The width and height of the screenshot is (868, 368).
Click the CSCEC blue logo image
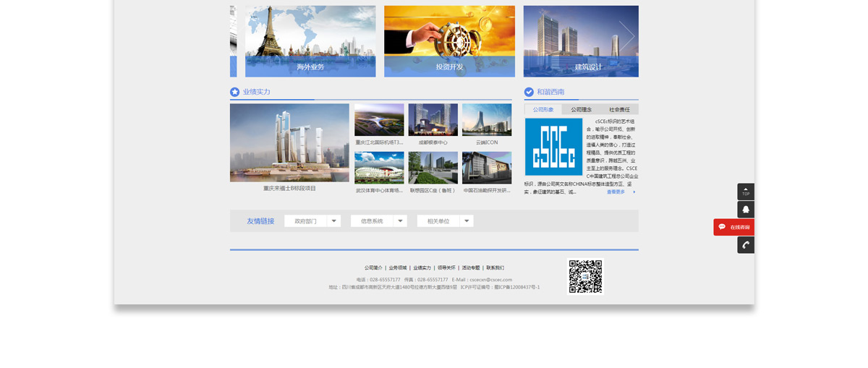click(x=553, y=147)
